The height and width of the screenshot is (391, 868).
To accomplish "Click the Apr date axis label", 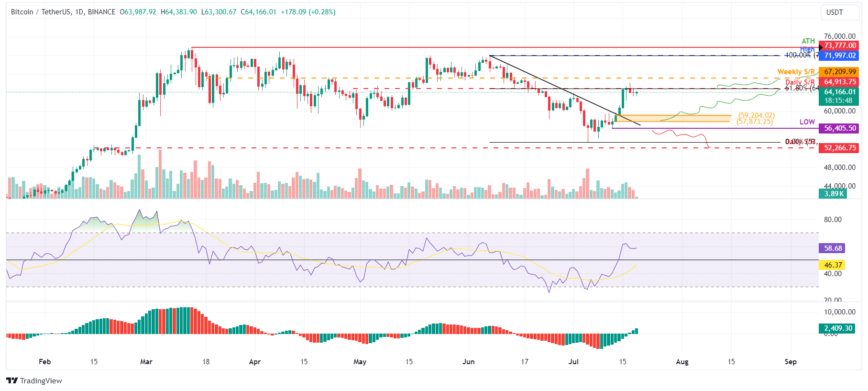I will coord(255,362).
